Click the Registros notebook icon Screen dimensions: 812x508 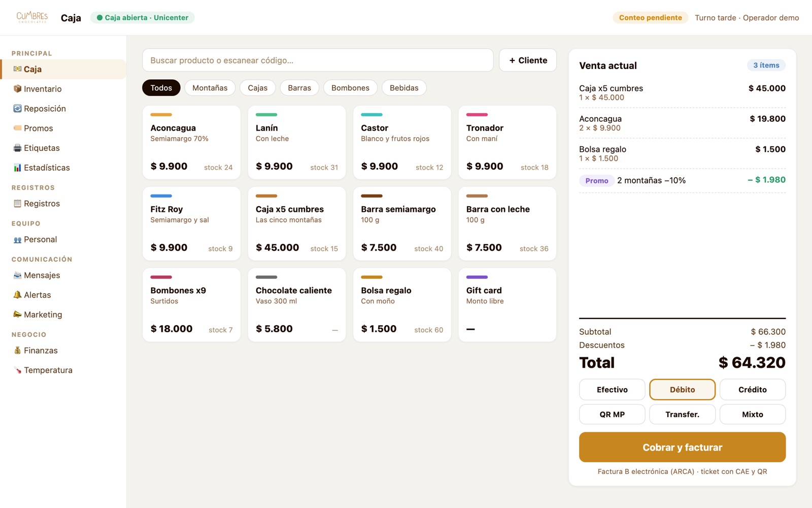click(17, 203)
